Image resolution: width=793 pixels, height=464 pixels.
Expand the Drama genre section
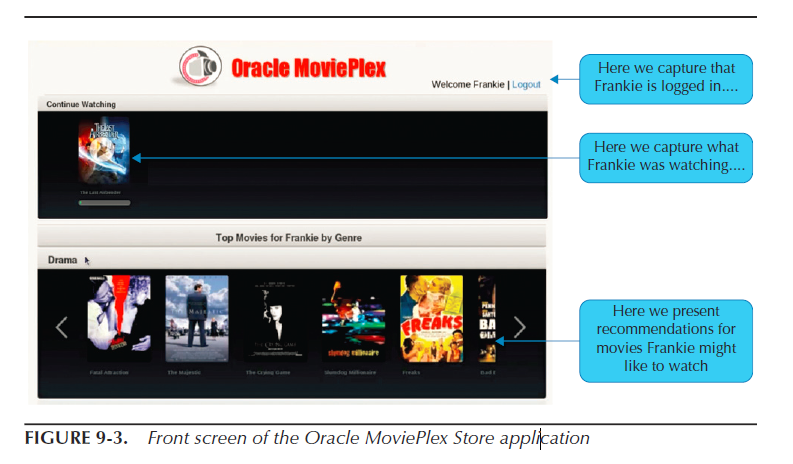coord(62,260)
